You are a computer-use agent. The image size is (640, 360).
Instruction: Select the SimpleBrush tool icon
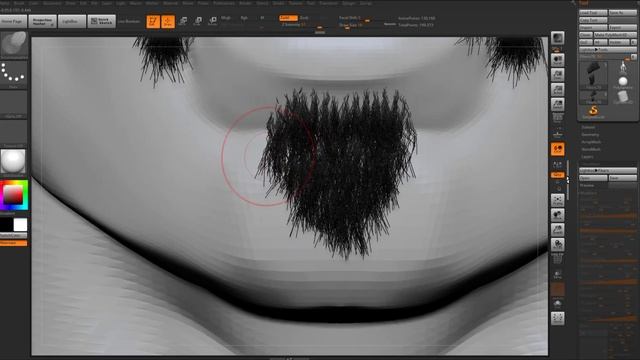click(x=593, y=111)
